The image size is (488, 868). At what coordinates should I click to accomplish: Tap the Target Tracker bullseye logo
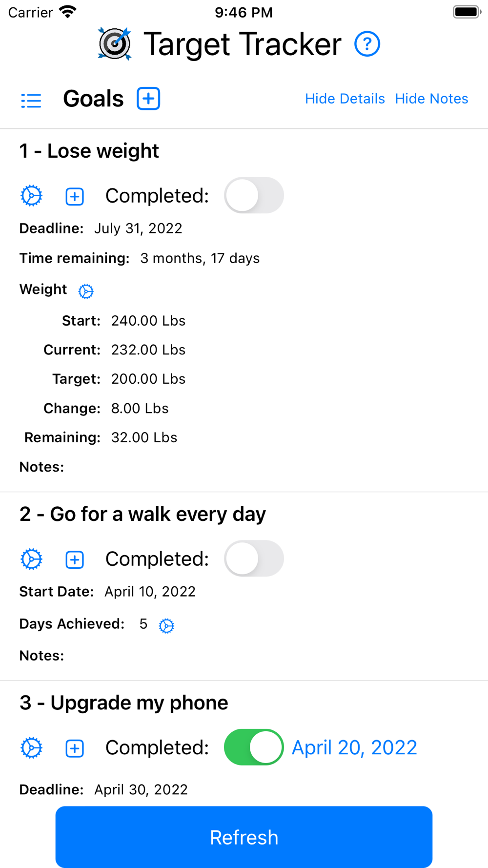115,43
